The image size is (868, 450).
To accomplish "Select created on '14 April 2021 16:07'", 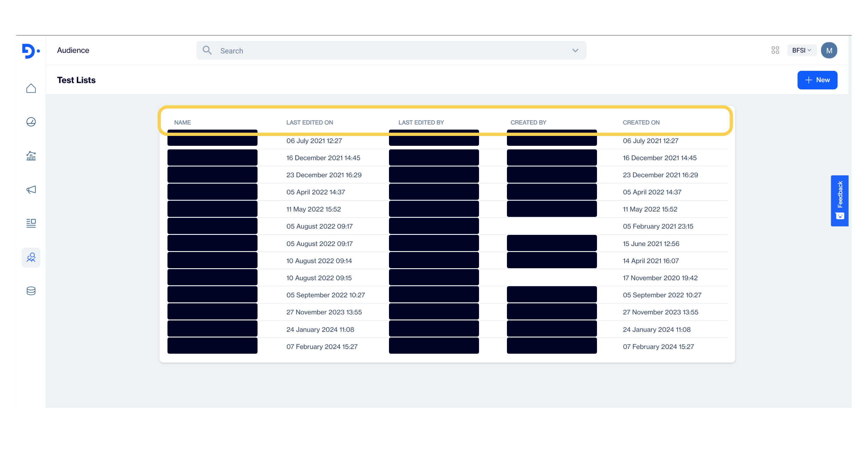I will click(x=651, y=261).
